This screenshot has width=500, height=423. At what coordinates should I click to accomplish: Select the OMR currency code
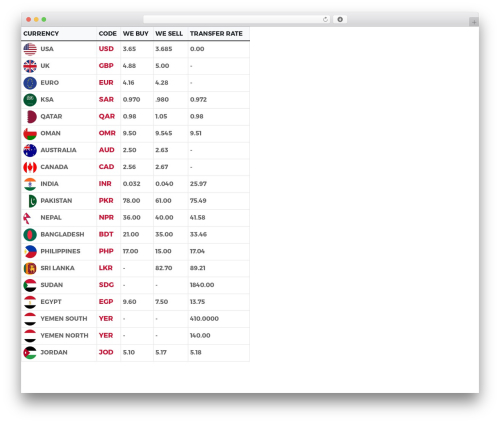pyautogui.click(x=107, y=133)
